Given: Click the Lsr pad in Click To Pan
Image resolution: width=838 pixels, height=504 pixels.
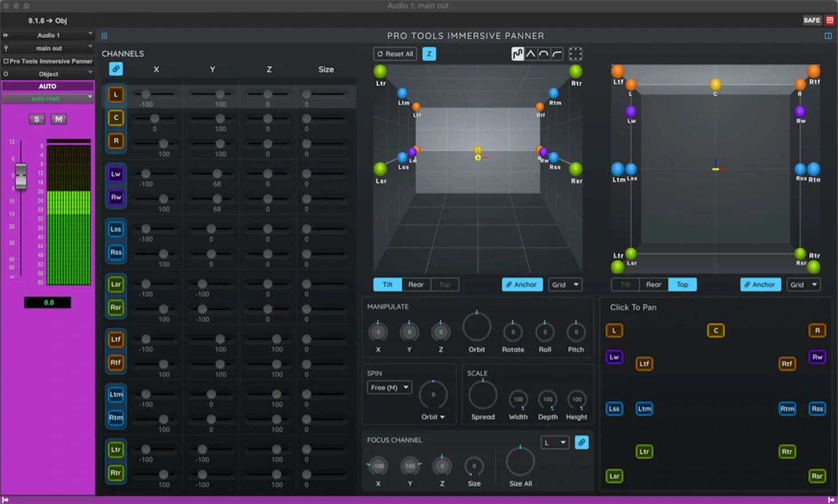Looking at the screenshot, I should pyautogui.click(x=614, y=475).
